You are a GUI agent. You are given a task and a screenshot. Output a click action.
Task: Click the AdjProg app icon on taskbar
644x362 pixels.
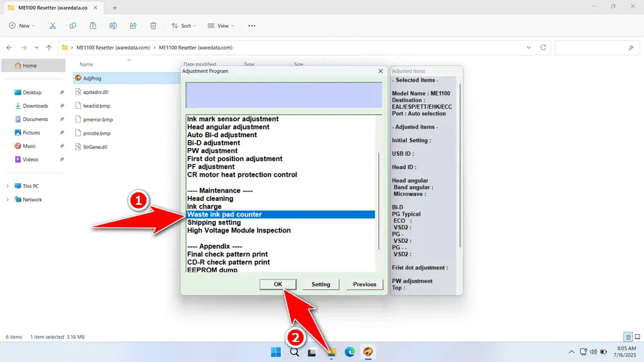coord(368,352)
